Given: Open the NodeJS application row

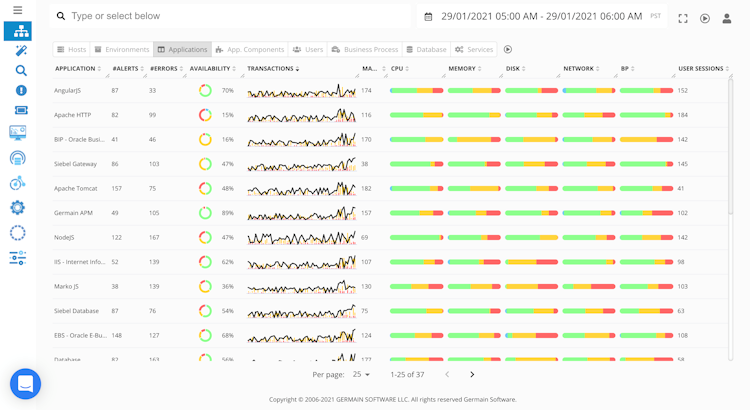Looking at the screenshot, I should pyautogui.click(x=391, y=237).
